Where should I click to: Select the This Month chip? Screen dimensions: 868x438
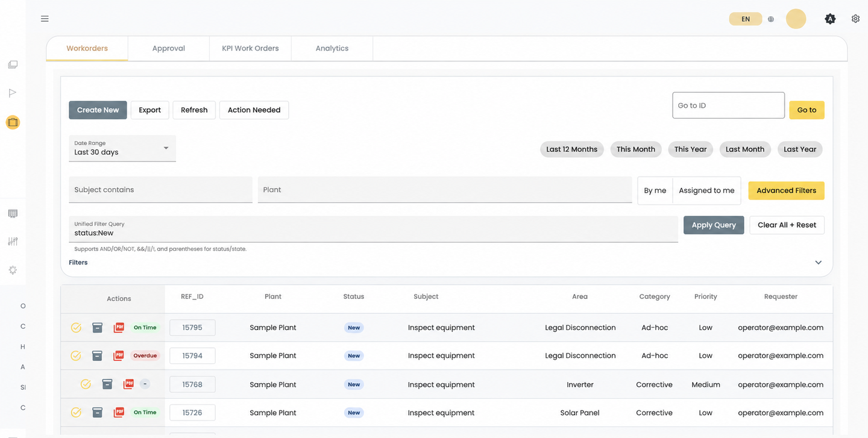click(635, 149)
